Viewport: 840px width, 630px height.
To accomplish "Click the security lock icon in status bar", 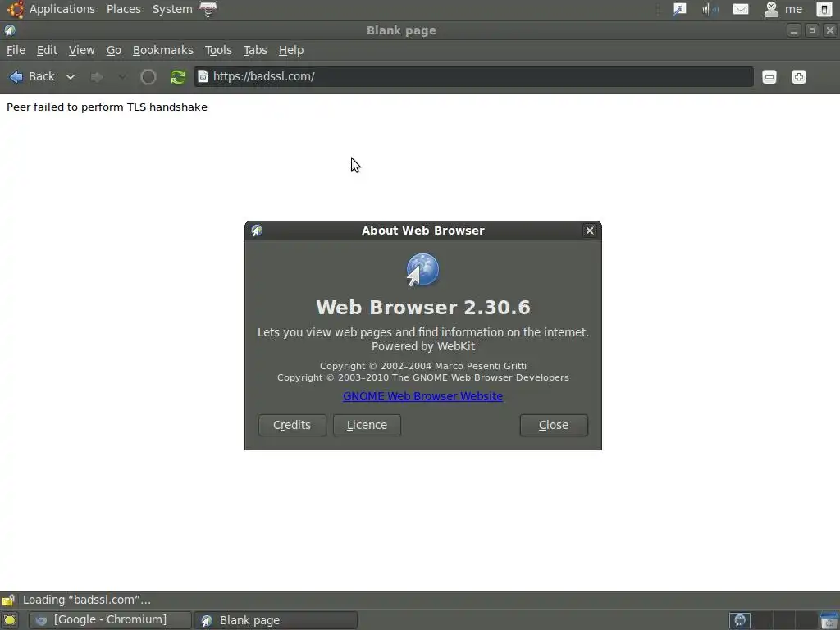I will (8, 600).
